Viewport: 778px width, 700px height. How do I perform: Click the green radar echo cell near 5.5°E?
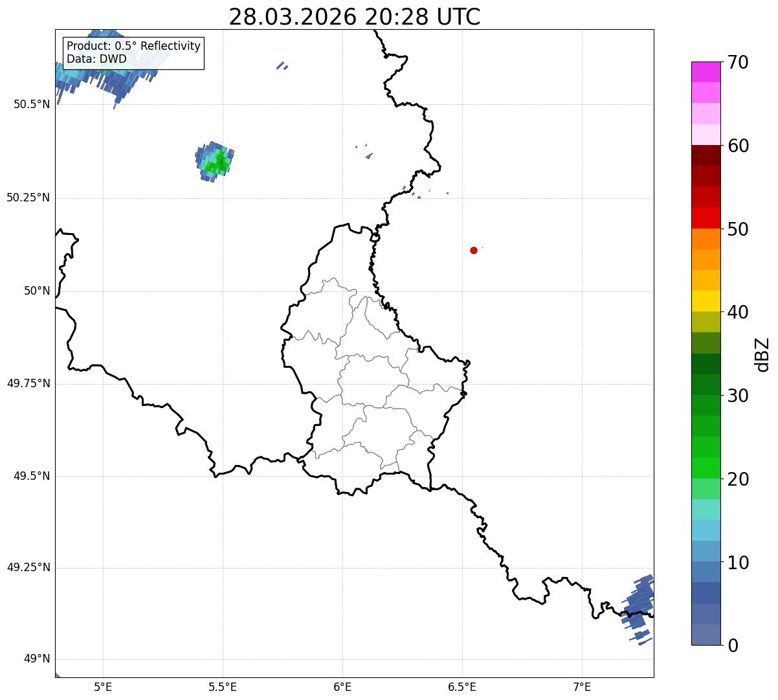tap(216, 161)
